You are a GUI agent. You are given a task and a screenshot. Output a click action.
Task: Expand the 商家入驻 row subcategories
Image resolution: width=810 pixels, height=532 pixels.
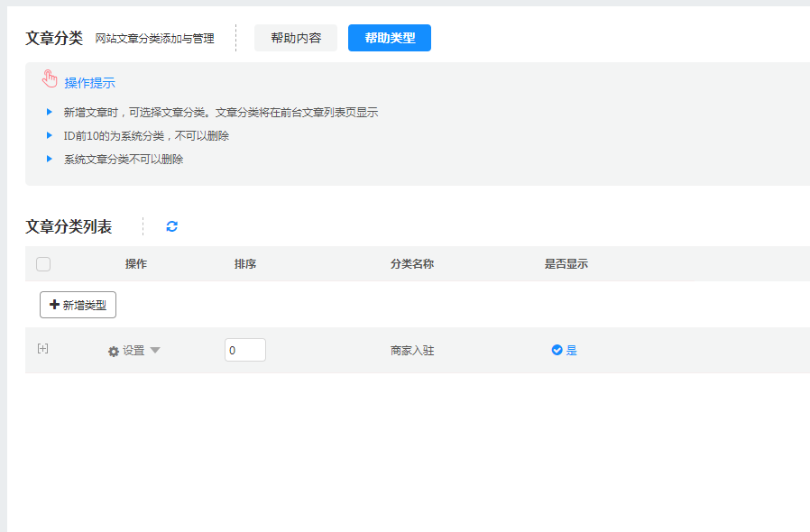point(42,349)
